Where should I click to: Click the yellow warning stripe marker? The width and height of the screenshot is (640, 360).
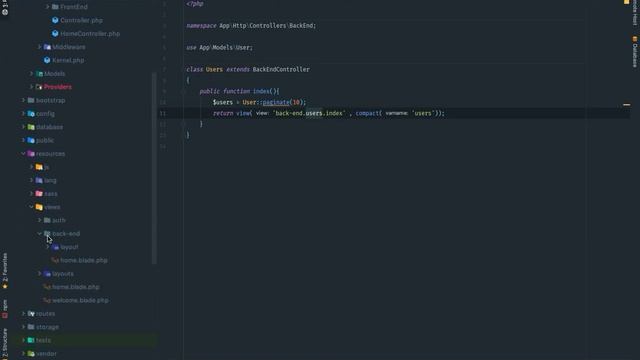coord(627,105)
